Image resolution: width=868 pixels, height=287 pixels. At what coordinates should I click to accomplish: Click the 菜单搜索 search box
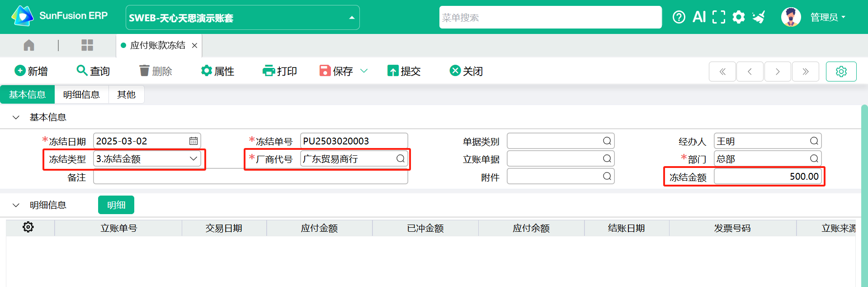[550, 17]
